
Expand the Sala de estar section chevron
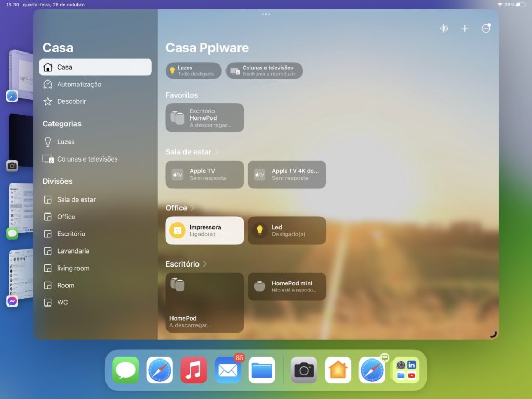[x=217, y=152]
